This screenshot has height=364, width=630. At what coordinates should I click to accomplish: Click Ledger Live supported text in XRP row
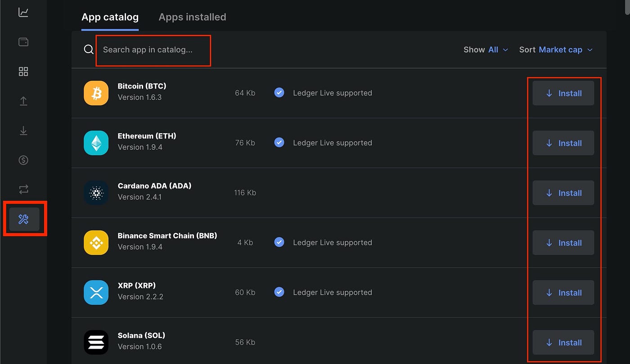click(333, 293)
